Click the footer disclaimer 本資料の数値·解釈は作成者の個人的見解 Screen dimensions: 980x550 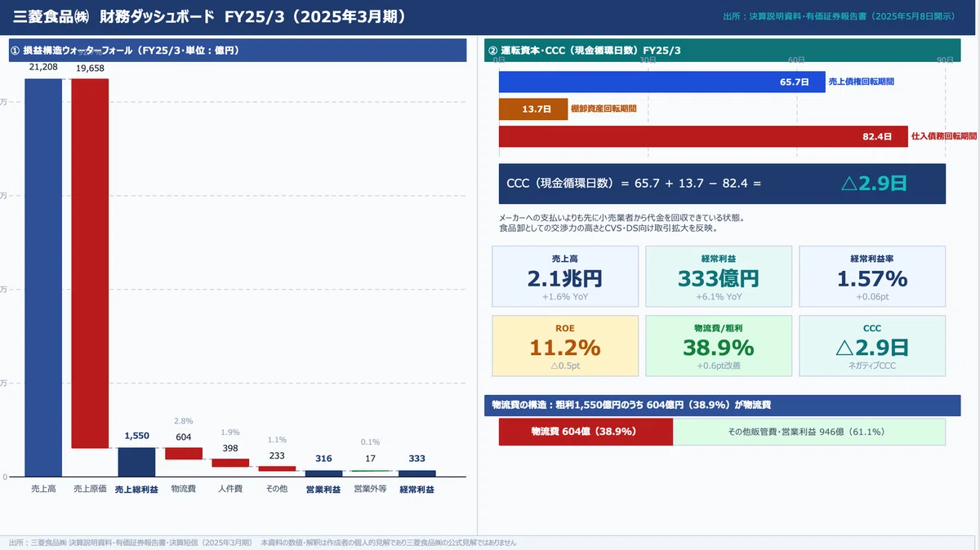click(389, 543)
